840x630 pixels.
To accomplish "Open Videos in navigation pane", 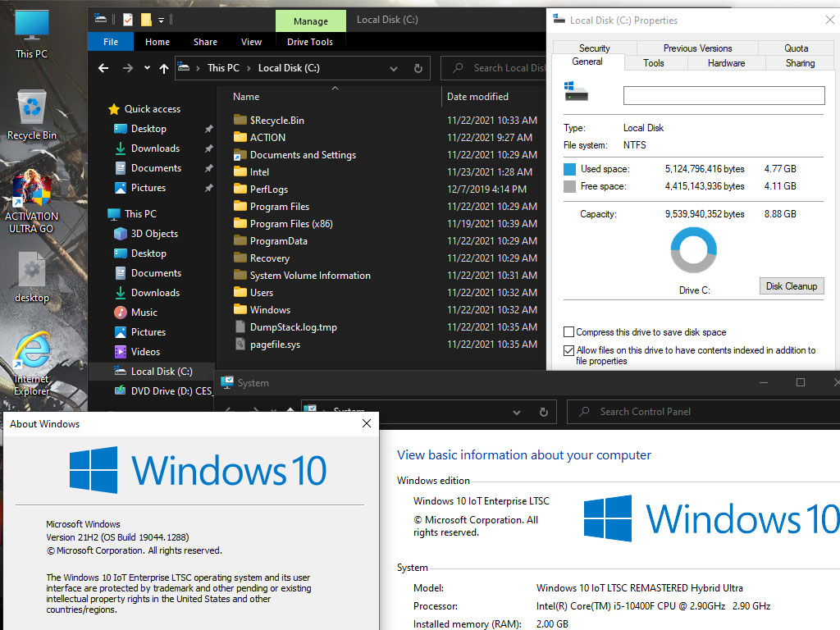I will [x=137, y=351].
